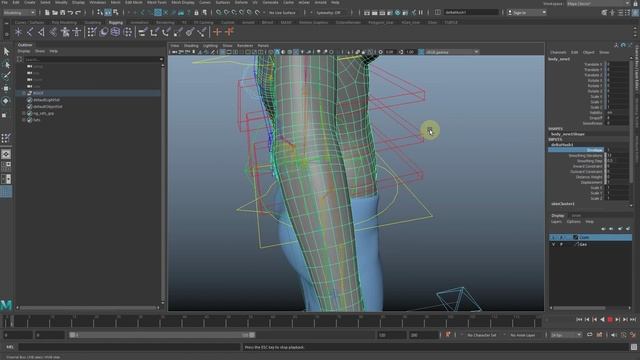Viewport: 640px width, 360px height.
Task: Toggle the P playback box of Geo layer
Action: click(561, 244)
